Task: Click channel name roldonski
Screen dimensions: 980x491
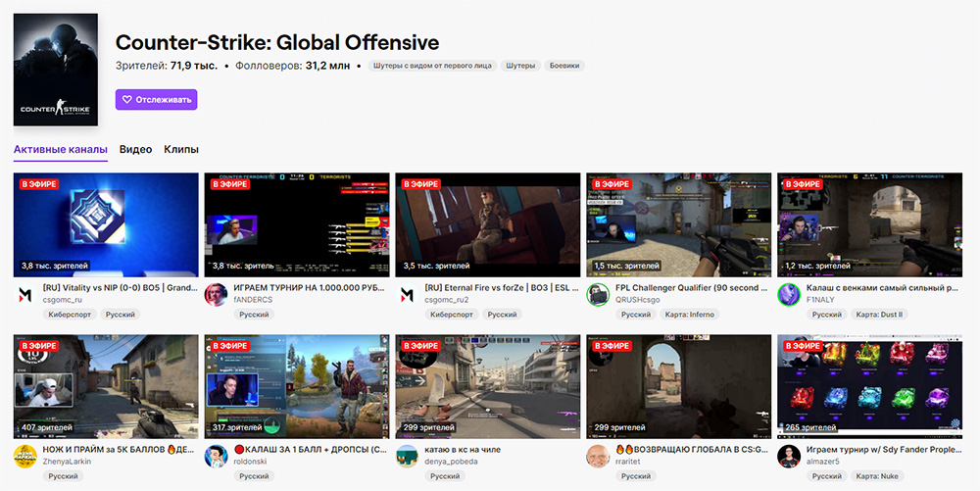Action: coord(250,462)
